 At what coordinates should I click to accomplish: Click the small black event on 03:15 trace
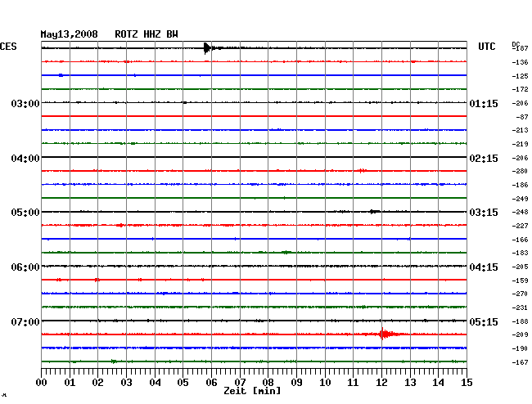(374, 212)
